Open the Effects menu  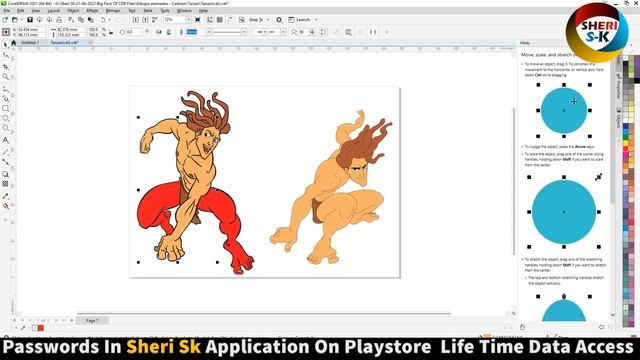[x=93, y=11]
